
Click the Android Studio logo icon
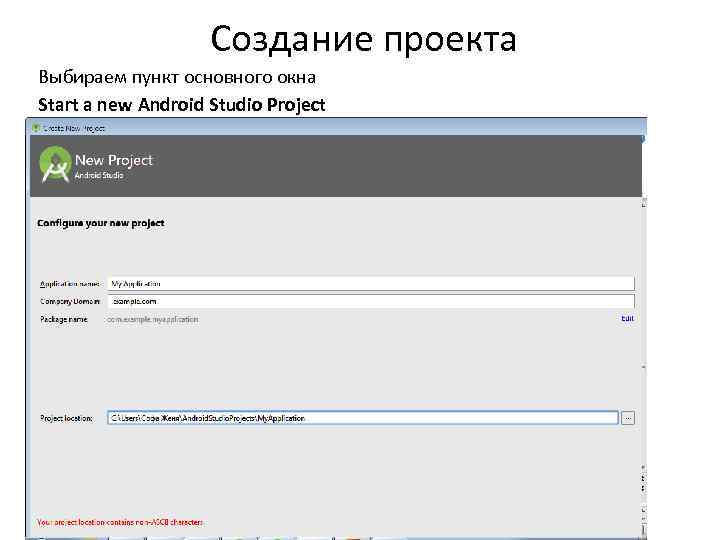tap(55, 164)
